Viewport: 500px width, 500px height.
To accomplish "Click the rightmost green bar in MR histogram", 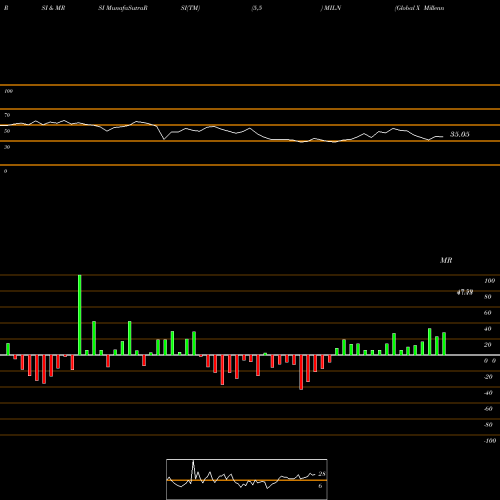I will click(444, 344).
